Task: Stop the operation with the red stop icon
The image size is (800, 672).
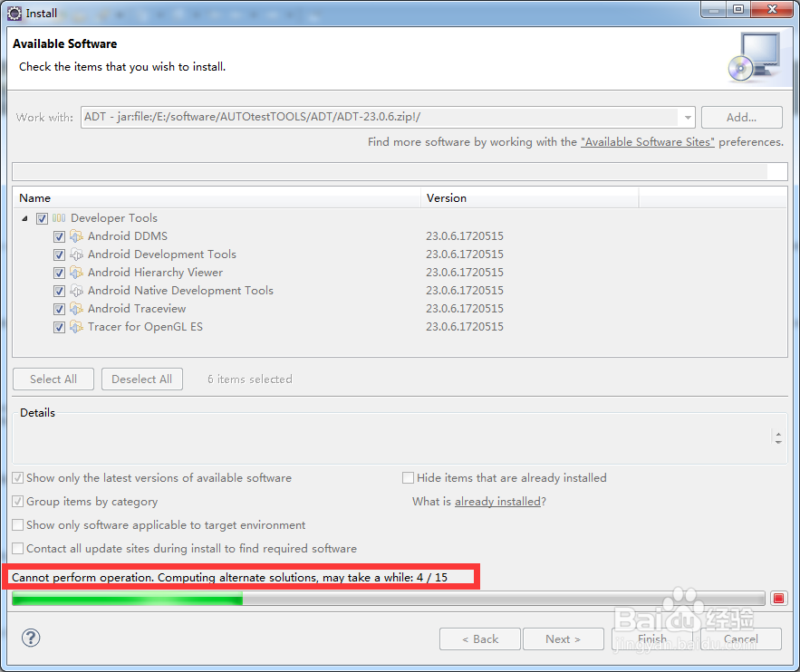Action: pyautogui.click(x=778, y=598)
